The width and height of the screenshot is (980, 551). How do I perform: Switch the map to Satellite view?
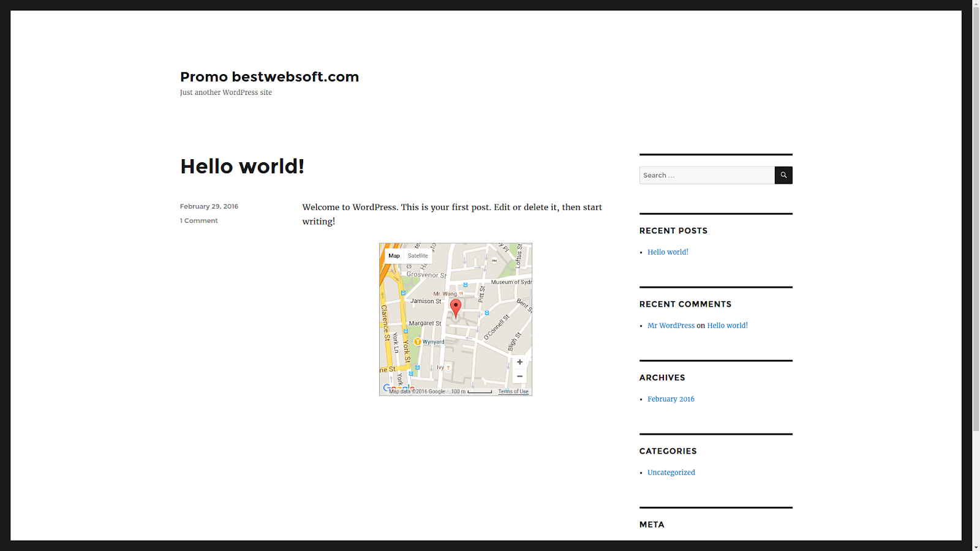click(x=418, y=256)
